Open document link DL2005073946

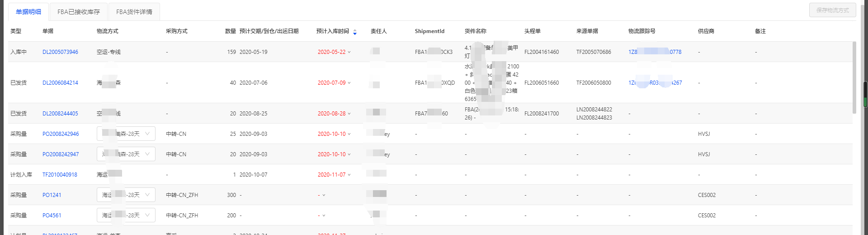click(60, 52)
